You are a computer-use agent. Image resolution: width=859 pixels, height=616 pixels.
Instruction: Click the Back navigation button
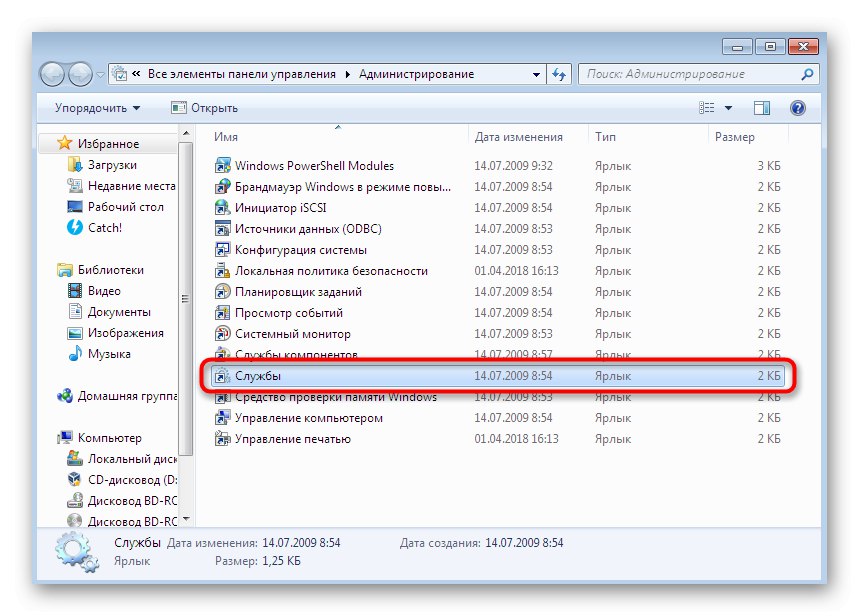click(53, 75)
